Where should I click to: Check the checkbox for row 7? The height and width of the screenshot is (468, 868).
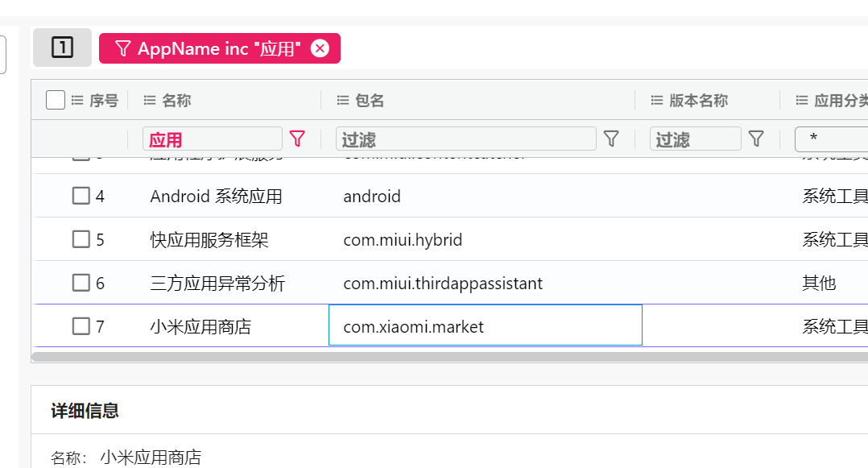[81, 326]
